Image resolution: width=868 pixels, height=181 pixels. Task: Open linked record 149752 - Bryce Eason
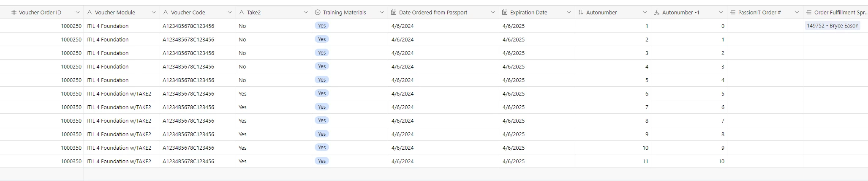[833, 26]
